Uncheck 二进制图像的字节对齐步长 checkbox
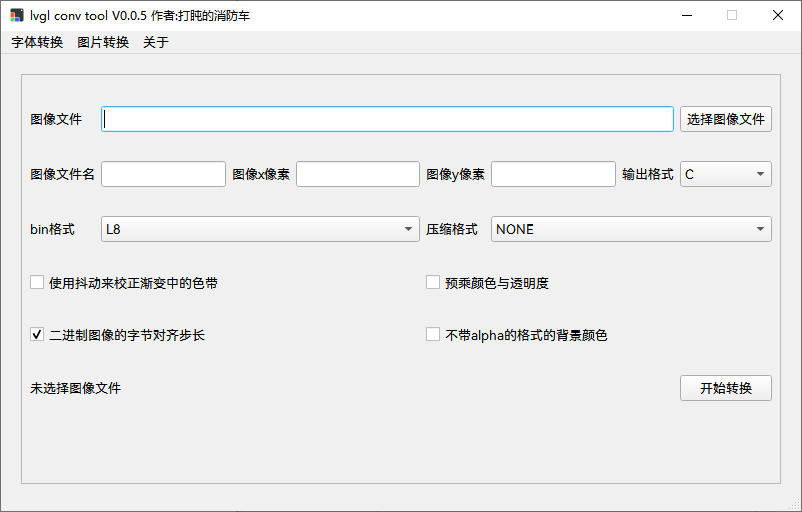This screenshot has height=512, width=802. tap(38, 335)
